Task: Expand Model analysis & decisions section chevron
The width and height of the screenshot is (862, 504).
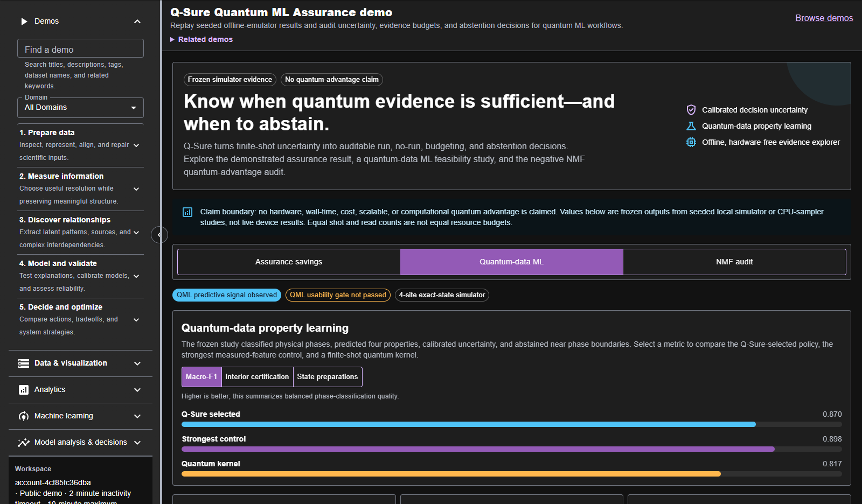Action: 137,443
